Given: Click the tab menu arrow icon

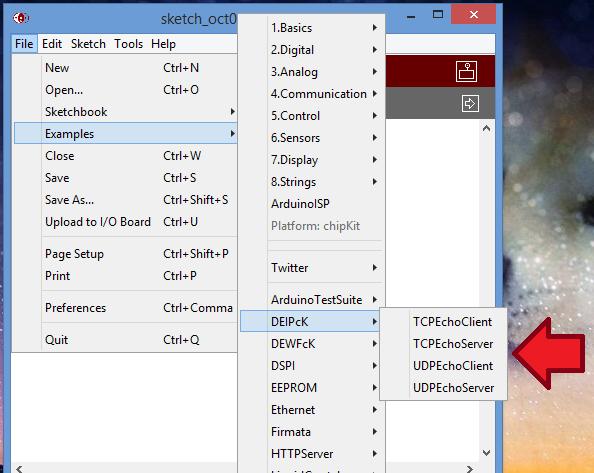Looking at the screenshot, I should click(x=470, y=103).
